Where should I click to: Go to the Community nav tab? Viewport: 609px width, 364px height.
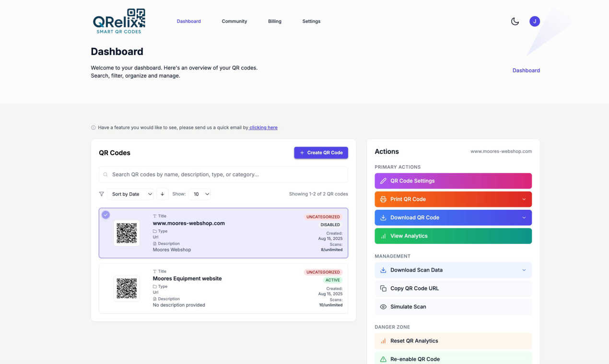tap(234, 21)
